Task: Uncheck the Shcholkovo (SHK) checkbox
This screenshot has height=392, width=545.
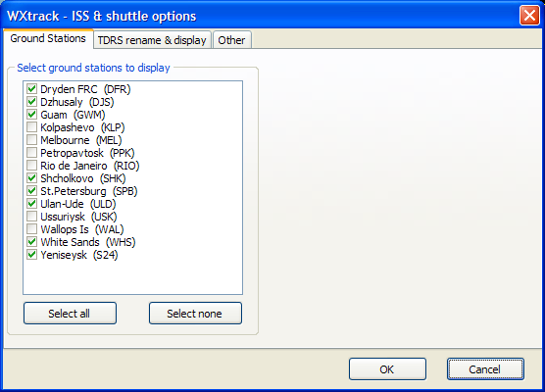Action: coord(31,178)
